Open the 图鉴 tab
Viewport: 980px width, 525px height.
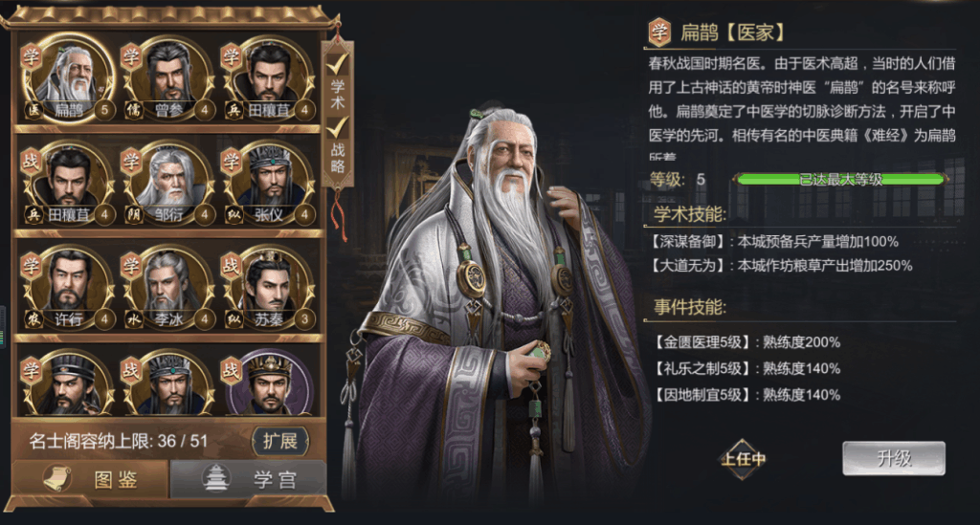[91, 479]
